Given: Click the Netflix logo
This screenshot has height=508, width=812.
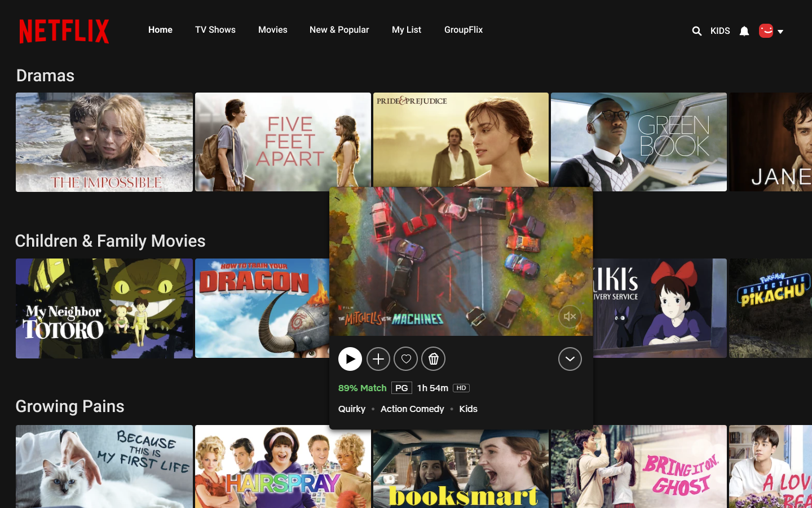Looking at the screenshot, I should [x=64, y=31].
